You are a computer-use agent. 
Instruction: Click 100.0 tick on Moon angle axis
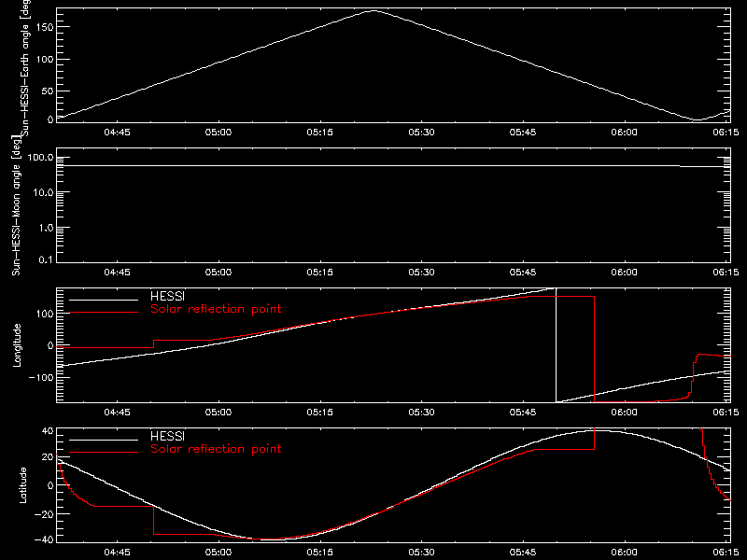40,158
